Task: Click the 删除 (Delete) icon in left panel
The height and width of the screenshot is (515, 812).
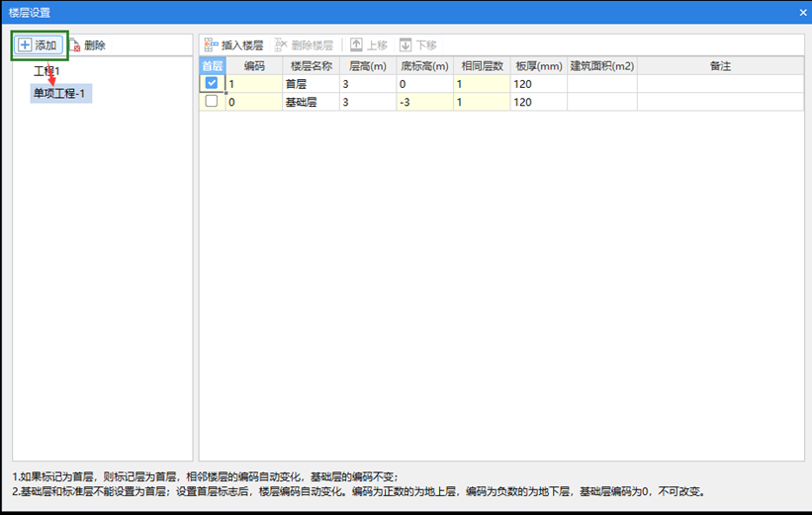Action: click(x=75, y=45)
